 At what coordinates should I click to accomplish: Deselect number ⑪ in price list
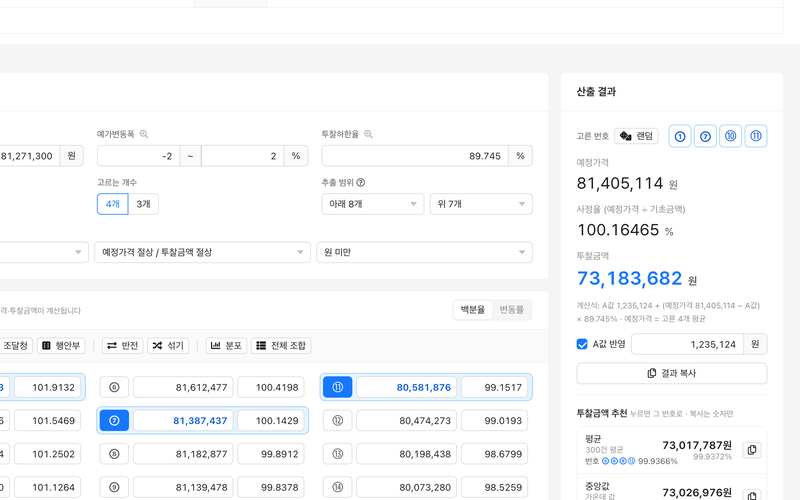[338, 387]
